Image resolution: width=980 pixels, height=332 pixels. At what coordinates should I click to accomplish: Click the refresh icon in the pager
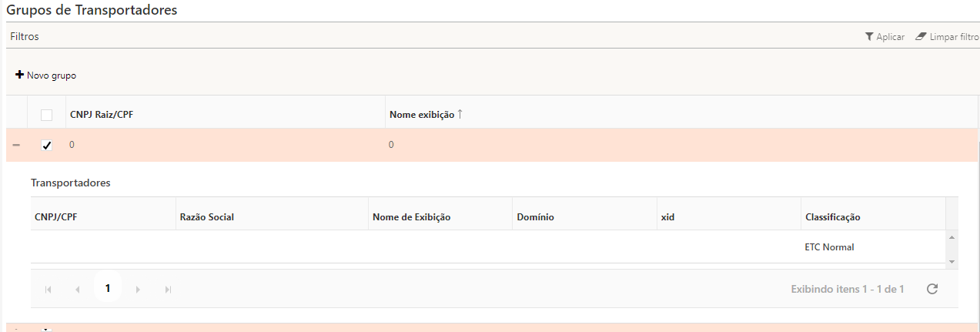[x=932, y=289]
